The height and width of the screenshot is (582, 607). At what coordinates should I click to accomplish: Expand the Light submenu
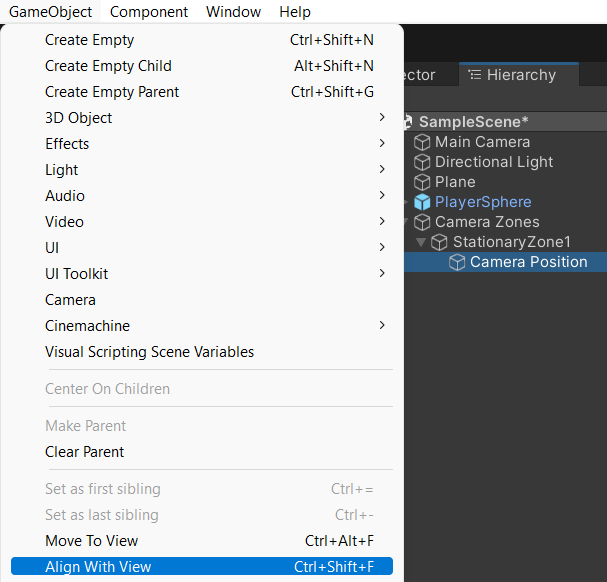[202, 170]
